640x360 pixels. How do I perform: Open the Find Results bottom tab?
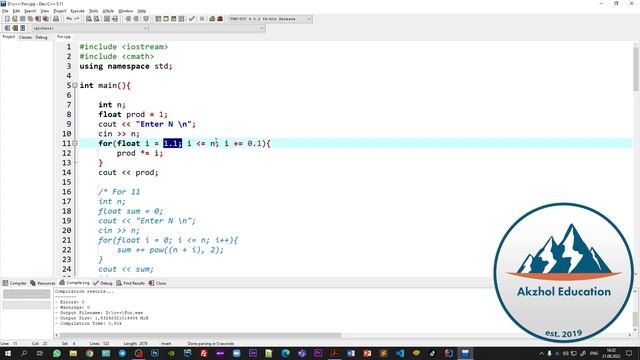pos(131,283)
